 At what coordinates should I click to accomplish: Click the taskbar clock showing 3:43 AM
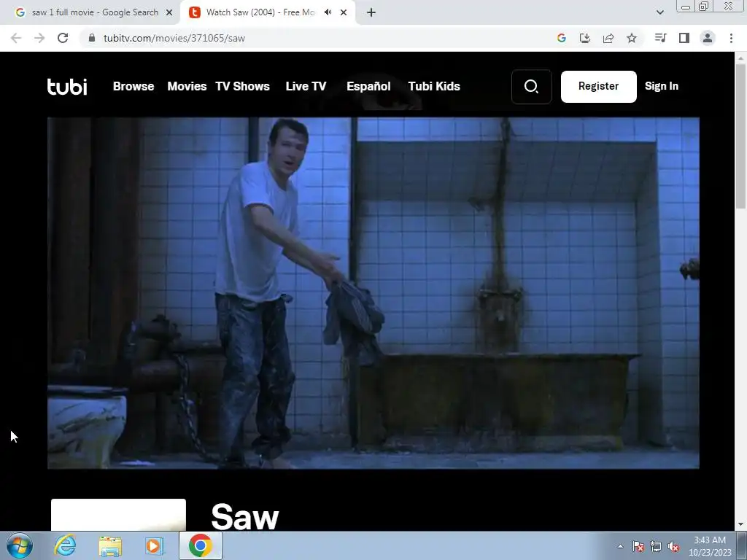710,546
